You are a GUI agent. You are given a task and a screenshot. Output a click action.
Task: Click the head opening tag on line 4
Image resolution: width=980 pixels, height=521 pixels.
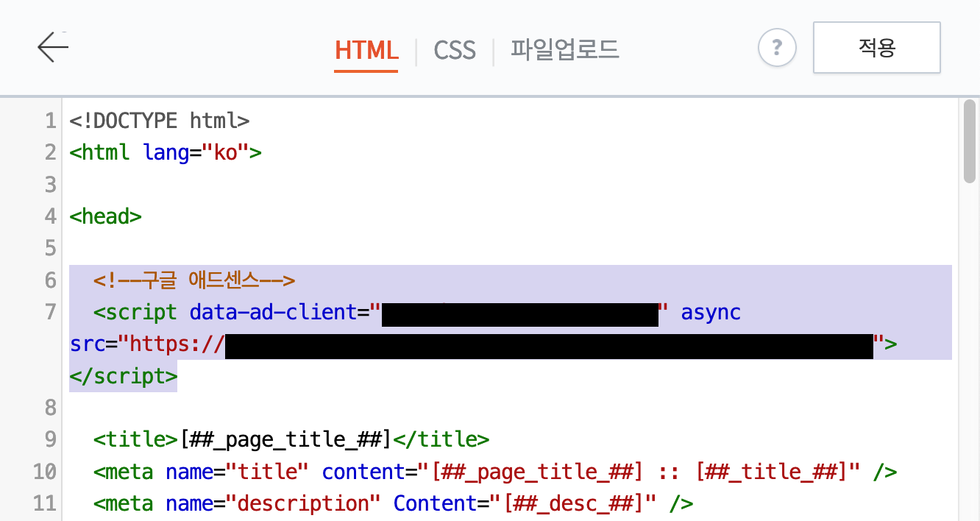[x=105, y=216]
